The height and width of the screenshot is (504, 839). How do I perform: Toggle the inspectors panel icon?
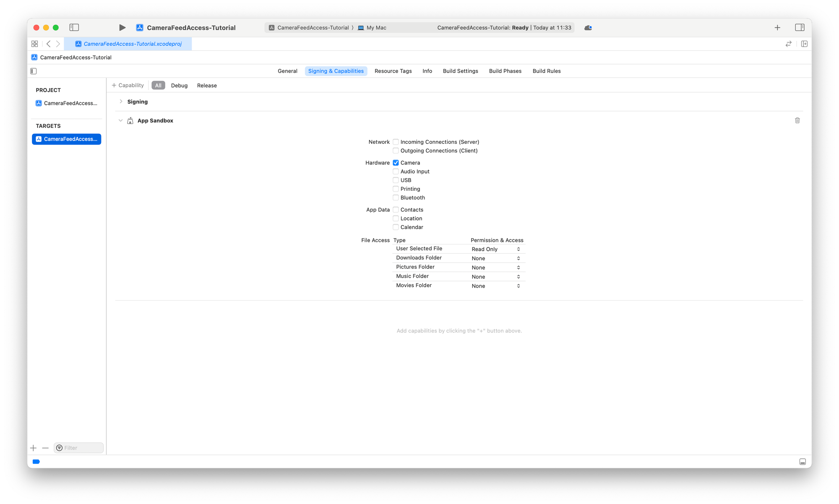(x=800, y=28)
